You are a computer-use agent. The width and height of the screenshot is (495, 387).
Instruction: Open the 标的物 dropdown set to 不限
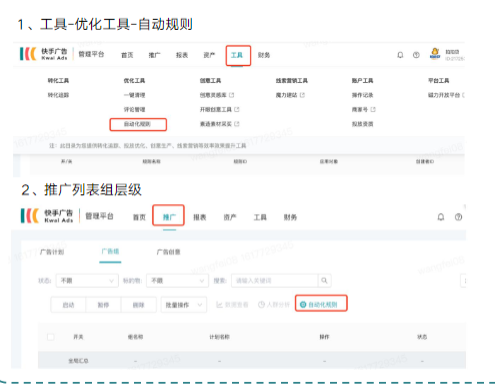(x=177, y=281)
